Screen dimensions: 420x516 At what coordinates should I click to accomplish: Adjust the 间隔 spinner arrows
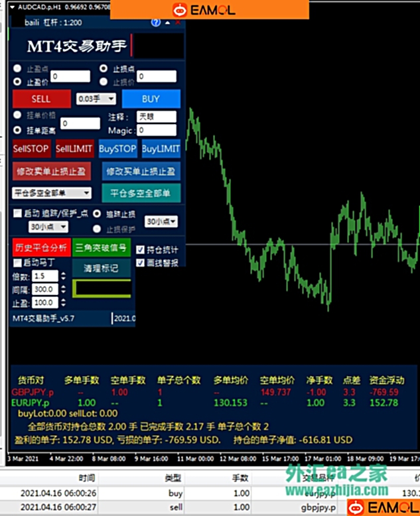[x=63, y=289]
